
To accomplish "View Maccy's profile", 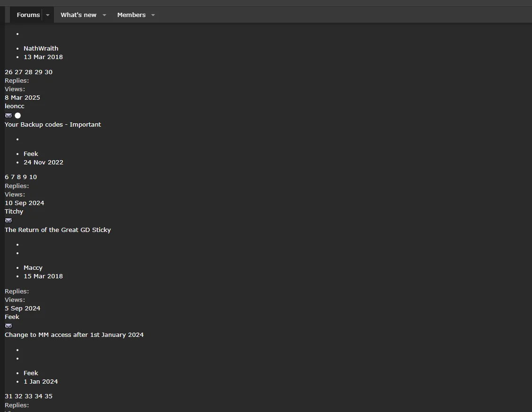I will pos(33,268).
